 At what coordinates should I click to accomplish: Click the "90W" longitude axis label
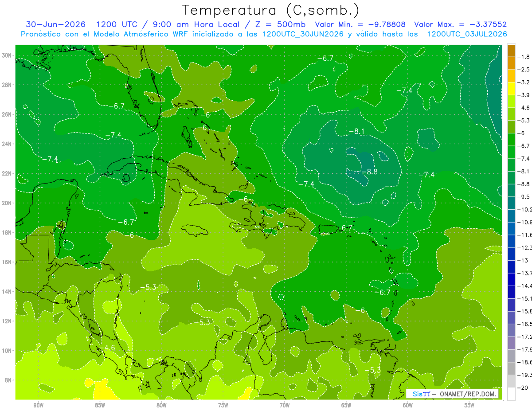click(x=38, y=405)
